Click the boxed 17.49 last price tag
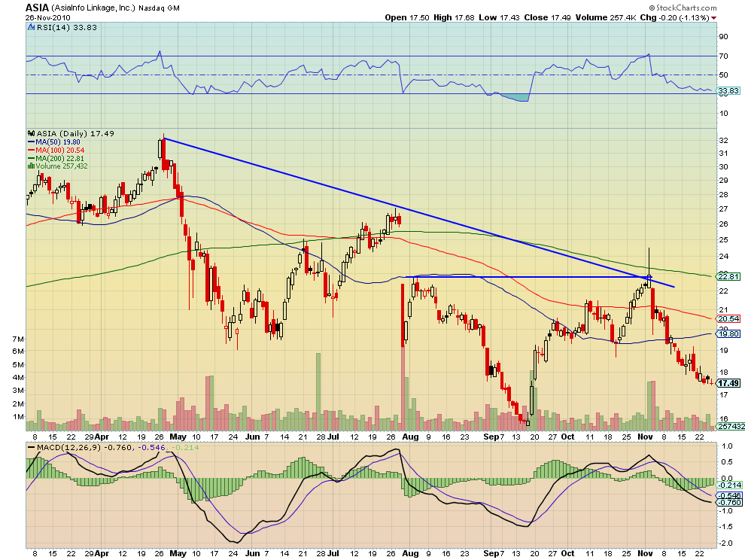The width and height of the screenshot is (745, 560). [x=728, y=383]
